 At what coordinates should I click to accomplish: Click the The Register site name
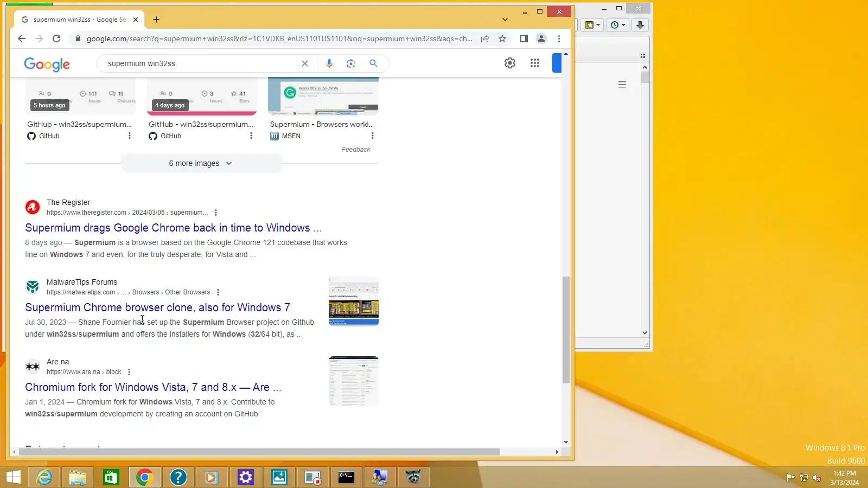click(x=68, y=202)
